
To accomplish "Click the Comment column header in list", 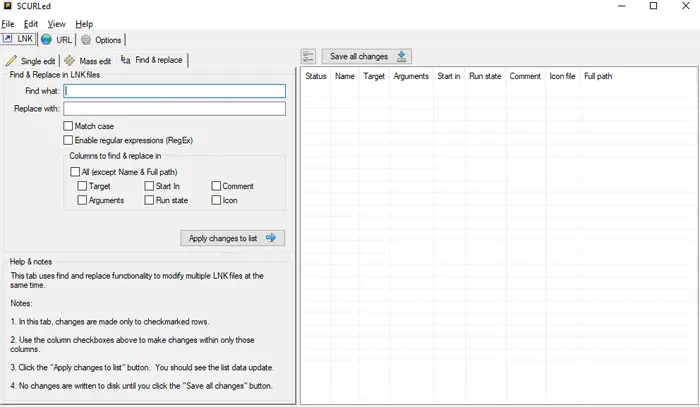I will (525, 76).
